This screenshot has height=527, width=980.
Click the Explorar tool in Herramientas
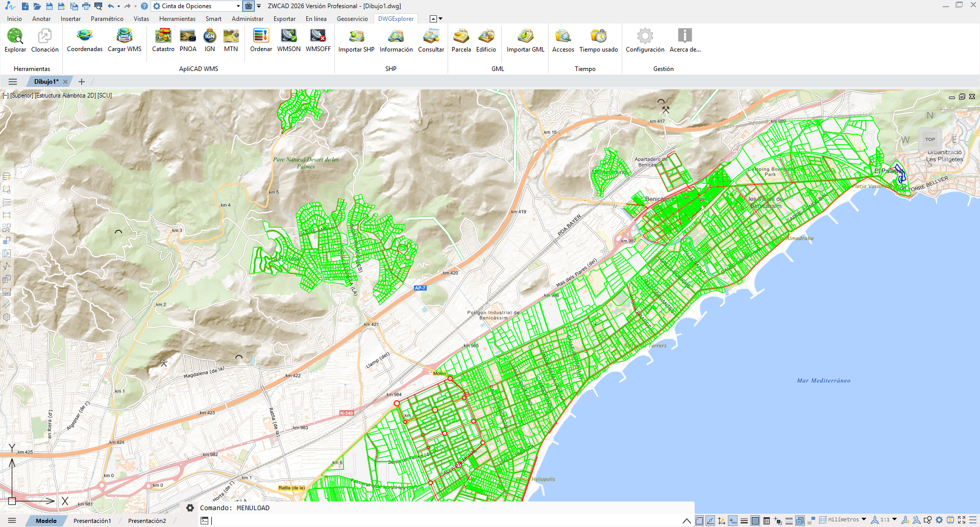pyautogui.click(x=15, y=41)
